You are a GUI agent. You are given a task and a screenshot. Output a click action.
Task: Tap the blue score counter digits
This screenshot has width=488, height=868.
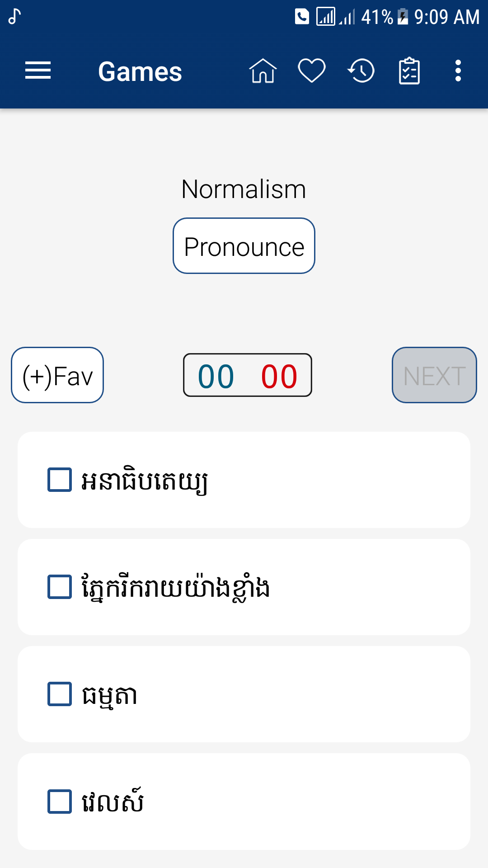[216, 376]
